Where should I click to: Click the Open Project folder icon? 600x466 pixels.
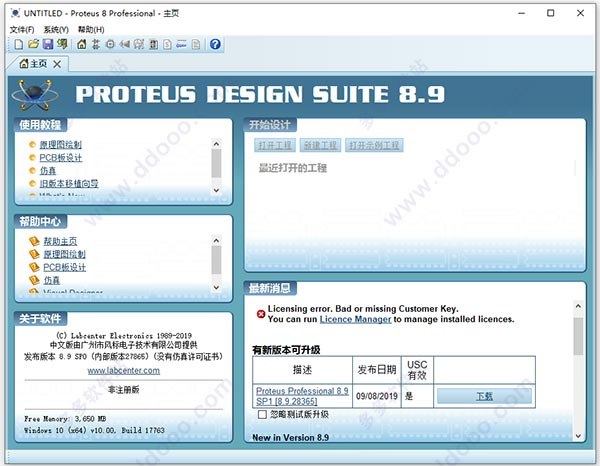pyautogui.click(x=33, y=44)
